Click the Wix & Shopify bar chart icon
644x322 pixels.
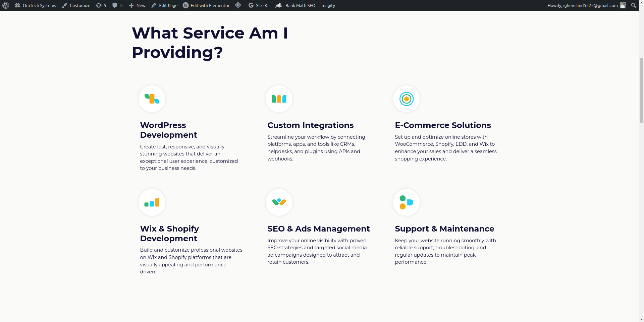pyautogui.click(x=152, y=202)
